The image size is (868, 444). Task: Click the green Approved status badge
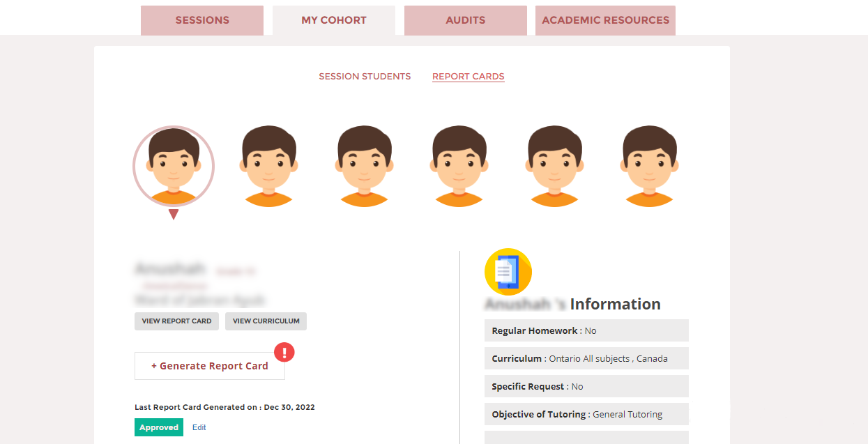(159, 427)
